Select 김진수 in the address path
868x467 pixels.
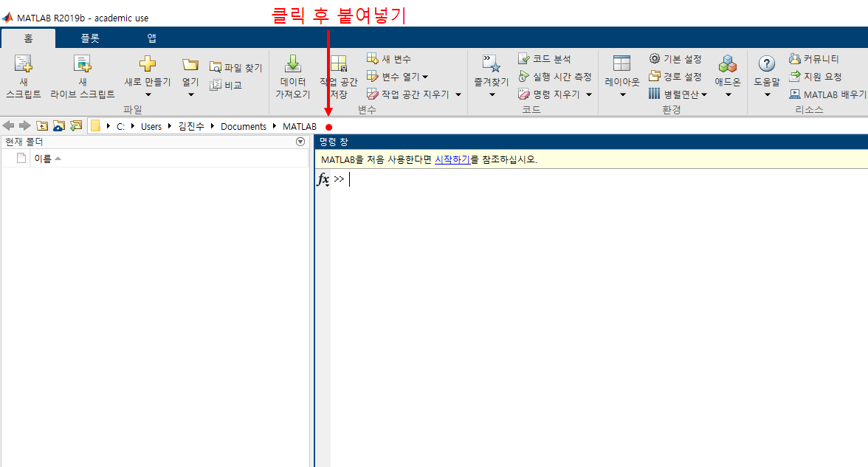pyautogui.click(x=191, y=126)
